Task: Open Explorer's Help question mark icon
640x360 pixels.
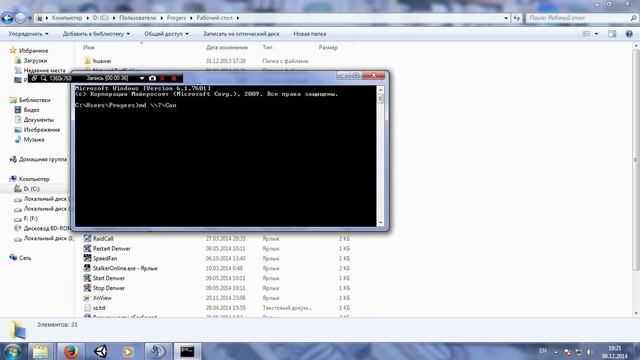Action: 629,34
